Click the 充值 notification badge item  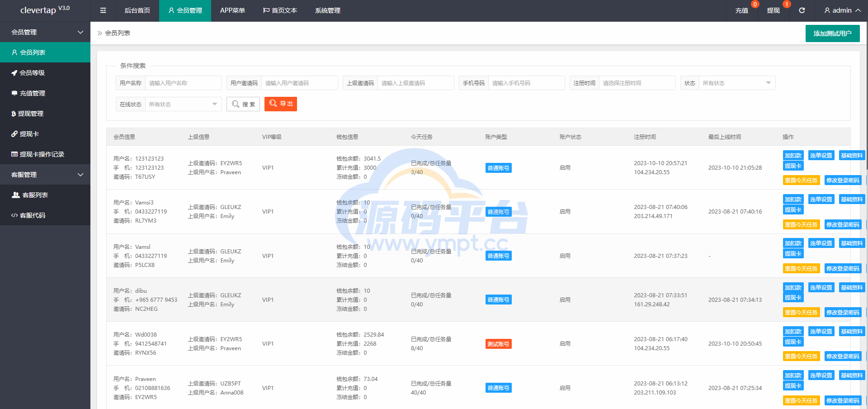[742, 10]
